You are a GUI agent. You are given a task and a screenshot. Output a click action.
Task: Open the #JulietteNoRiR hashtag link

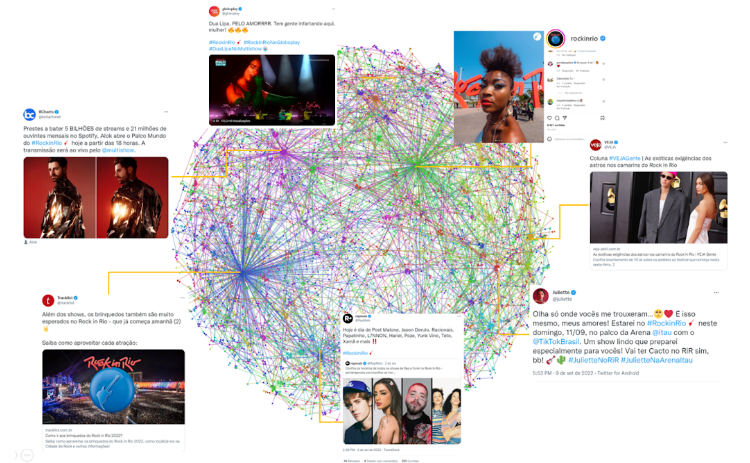tap(593, 360)
